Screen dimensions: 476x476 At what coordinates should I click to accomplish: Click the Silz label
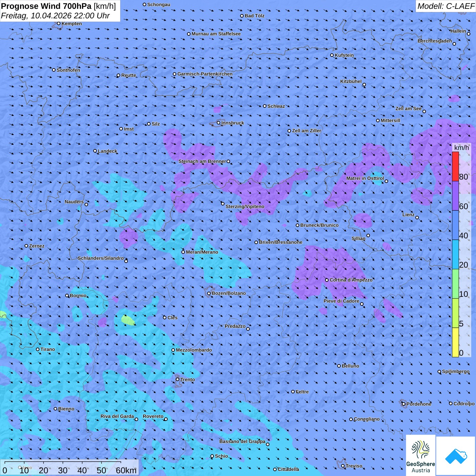(x=156, y=124)
